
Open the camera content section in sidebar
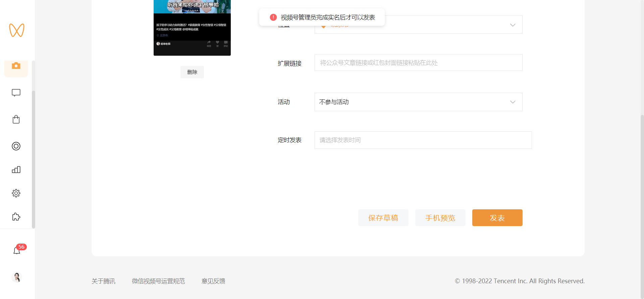point(16,66)
